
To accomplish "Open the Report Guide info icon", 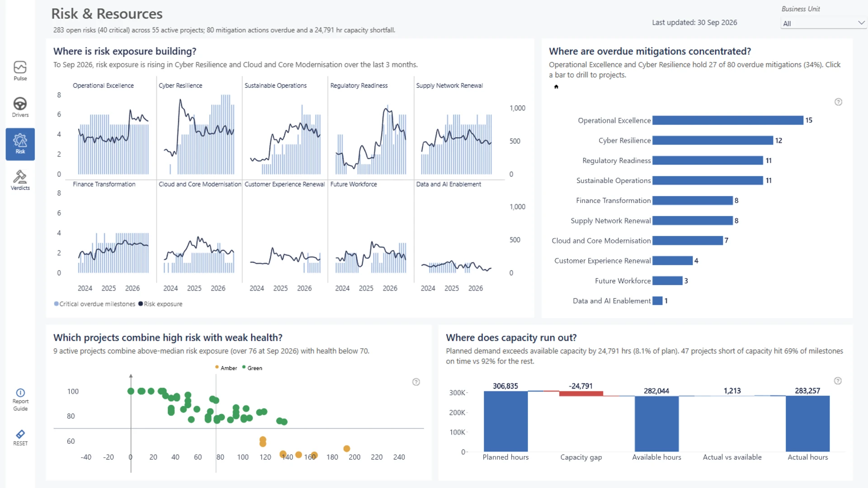I will click(20, 393).
